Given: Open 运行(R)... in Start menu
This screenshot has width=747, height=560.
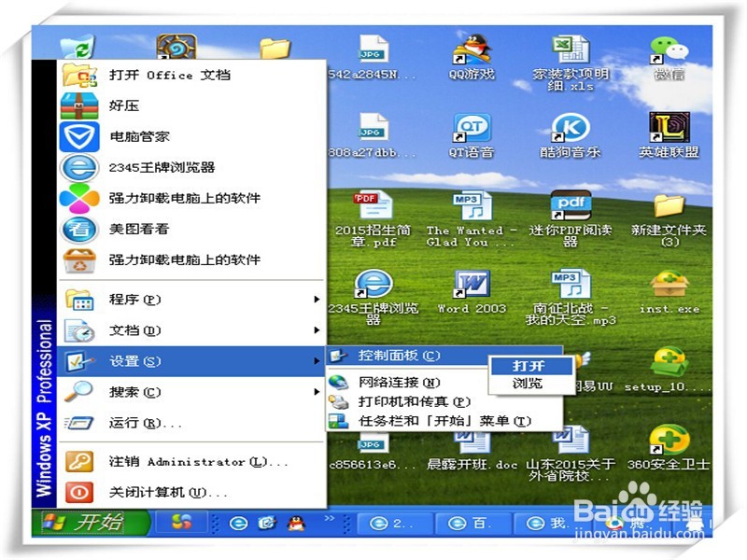Looking at the screenshot, I should click(191, 423).
